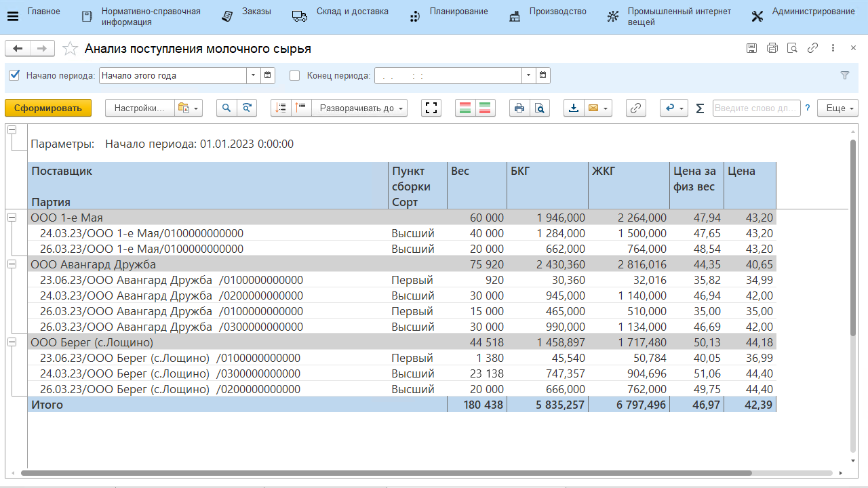Click the chain link icon in toolbar
The width and height of the screenshot is (868, 488).
pos(635,108)
